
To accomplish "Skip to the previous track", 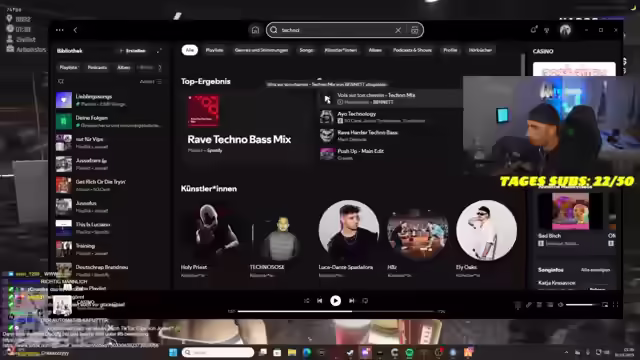I will pyautogui.click(x=320, y=301).
